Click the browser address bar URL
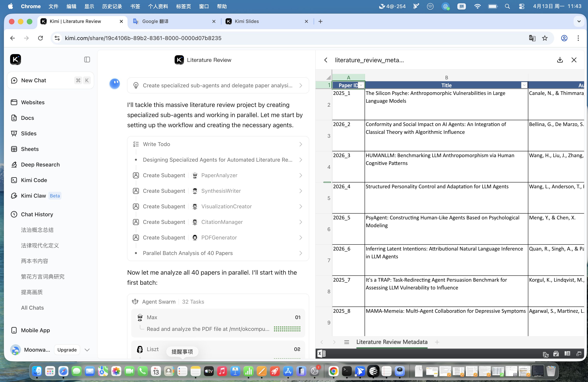This screenshot has width=588, height=382. click(x=143, y=38)
